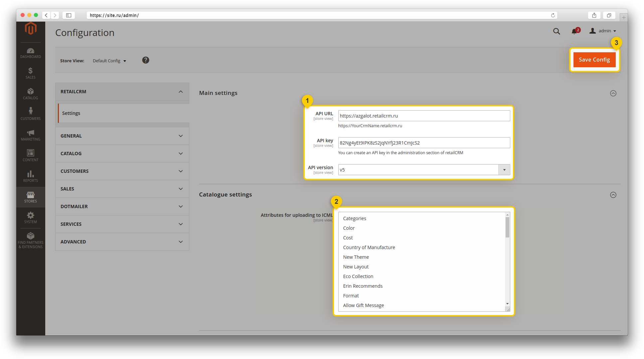The image size is (644, 359).
Task: Select Erin Recommends attribute
Action: click(x=363, y=286)
